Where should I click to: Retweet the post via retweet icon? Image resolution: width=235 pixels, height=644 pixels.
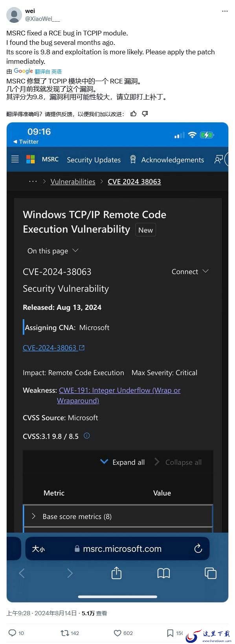[64, 633]
